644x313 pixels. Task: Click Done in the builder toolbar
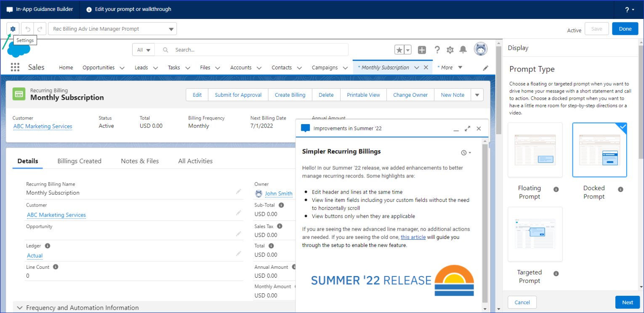point(625,29)
